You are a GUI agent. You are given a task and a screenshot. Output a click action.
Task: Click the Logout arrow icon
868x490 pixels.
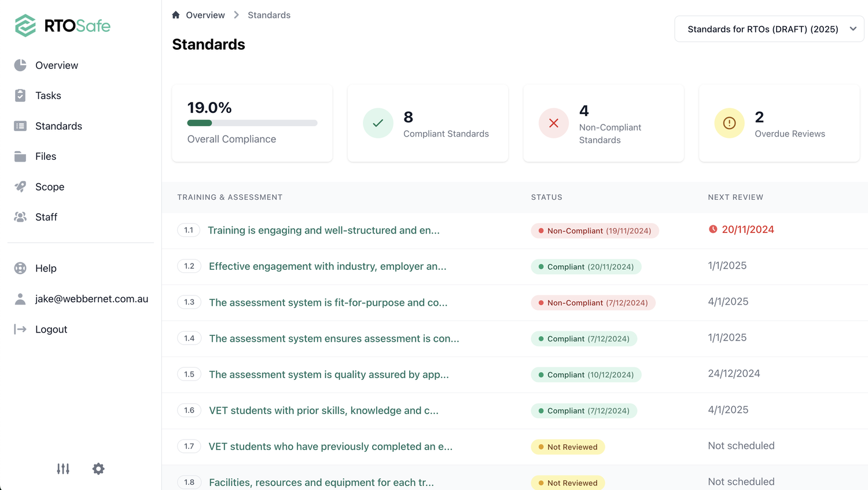20,329
